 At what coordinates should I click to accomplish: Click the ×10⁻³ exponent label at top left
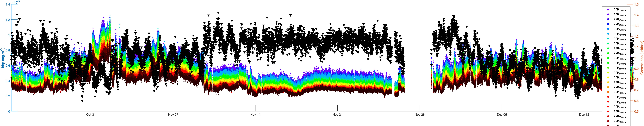pyautogui.click(x=16, y=2)
